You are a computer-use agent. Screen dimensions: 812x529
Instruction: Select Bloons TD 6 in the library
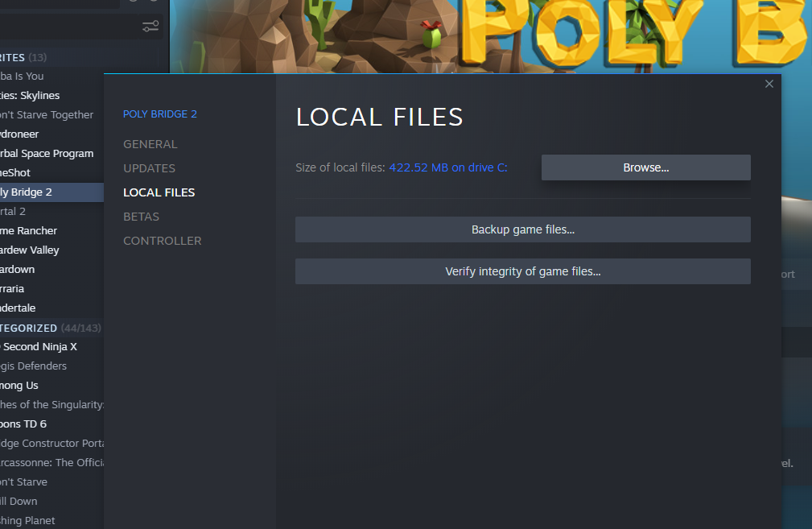(52, 424)
